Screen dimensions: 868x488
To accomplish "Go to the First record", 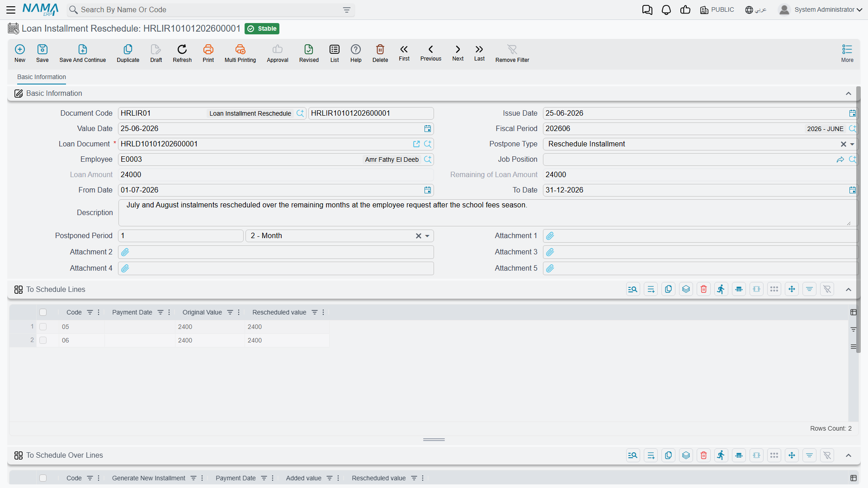I will (x=404, y=52).
